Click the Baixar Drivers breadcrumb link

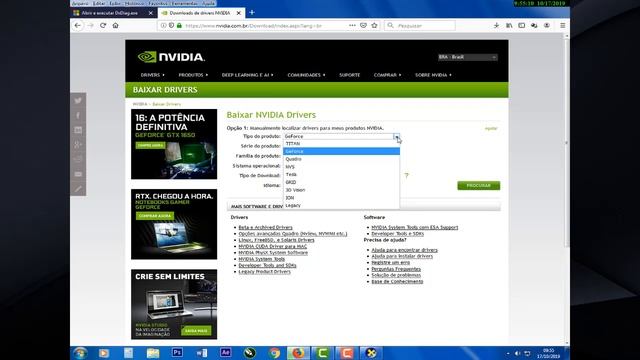coord(167,104)
